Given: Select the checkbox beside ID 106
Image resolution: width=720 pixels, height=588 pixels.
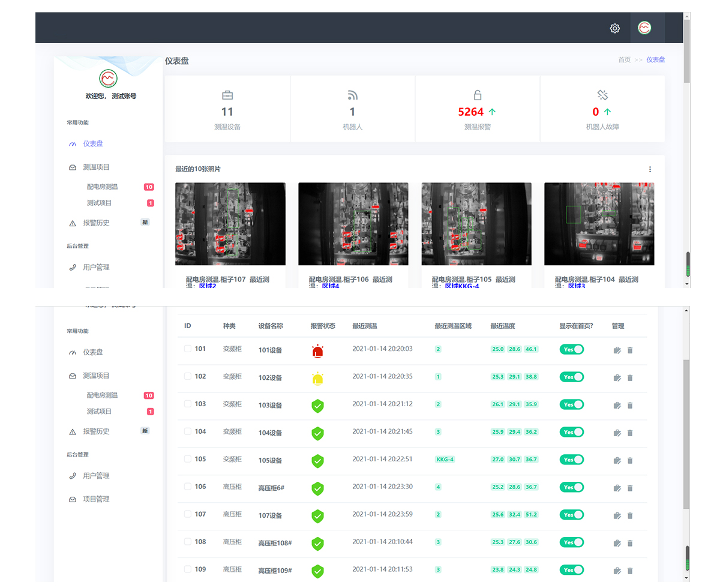Looking at the screenshot, I should [x=188, y=487].
